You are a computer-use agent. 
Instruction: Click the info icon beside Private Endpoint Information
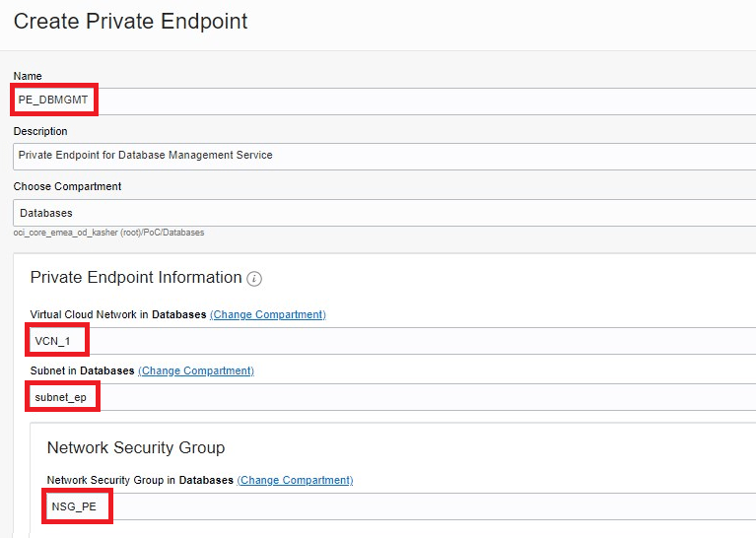coord(254,279)
